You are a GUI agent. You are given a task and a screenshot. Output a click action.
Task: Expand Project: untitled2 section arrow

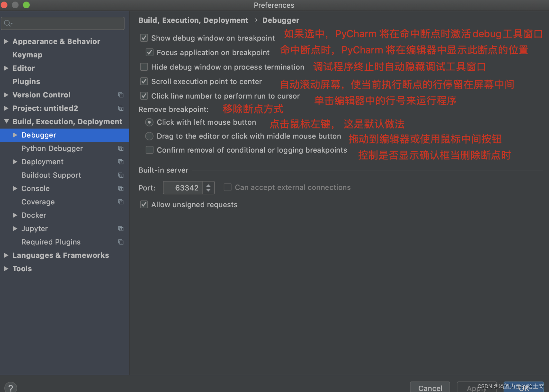[x=6, y=108]
